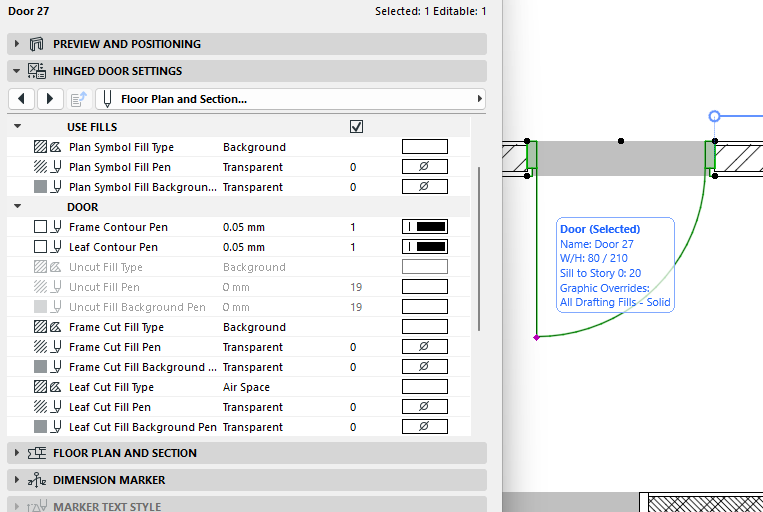Click Leaf Cut Fill Pen number field

353,407
